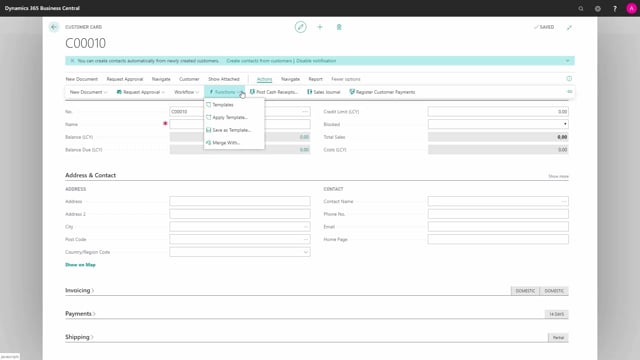The image size is (640, 360).
Task: Click the Email input field
Action: (498, 227)
